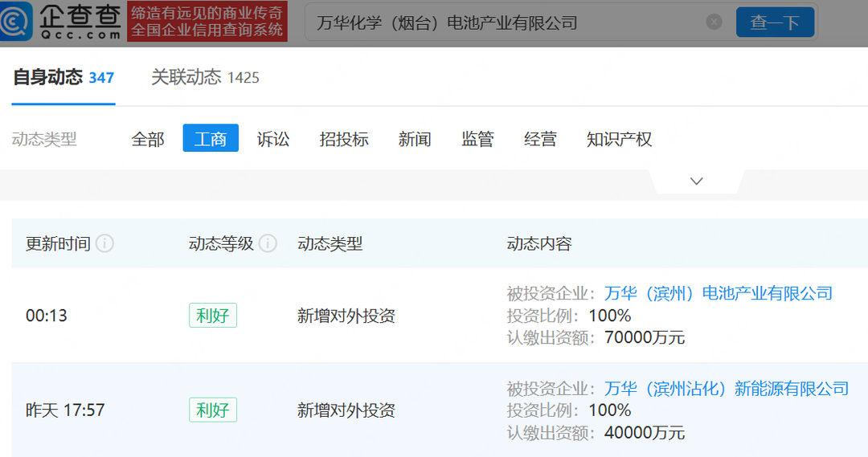Click the Qcc.com logo icon
This screenshot has width=868, height=457.
click(15, 21)
